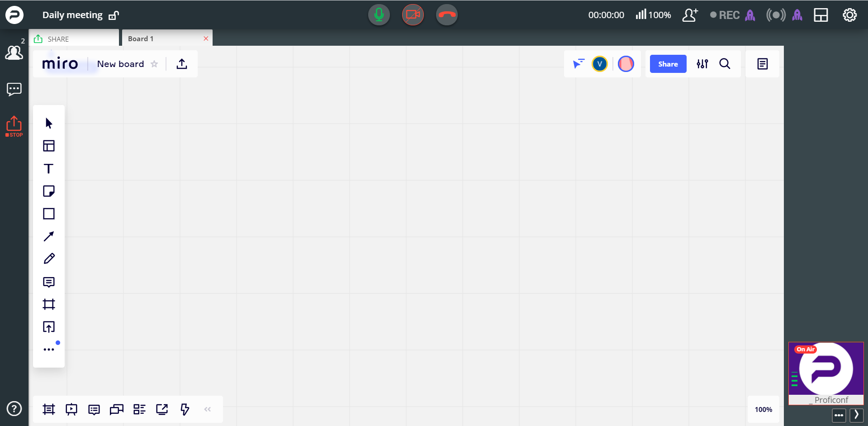Screen dimensions: 868x426
Task: Open frames panel in bottom toolbar
Action: click(x=49, y=410)
